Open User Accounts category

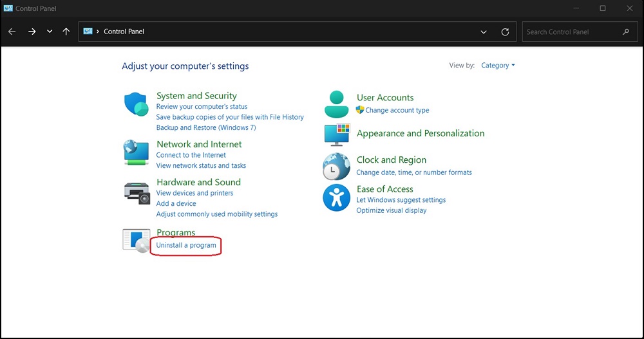(385, 97)
